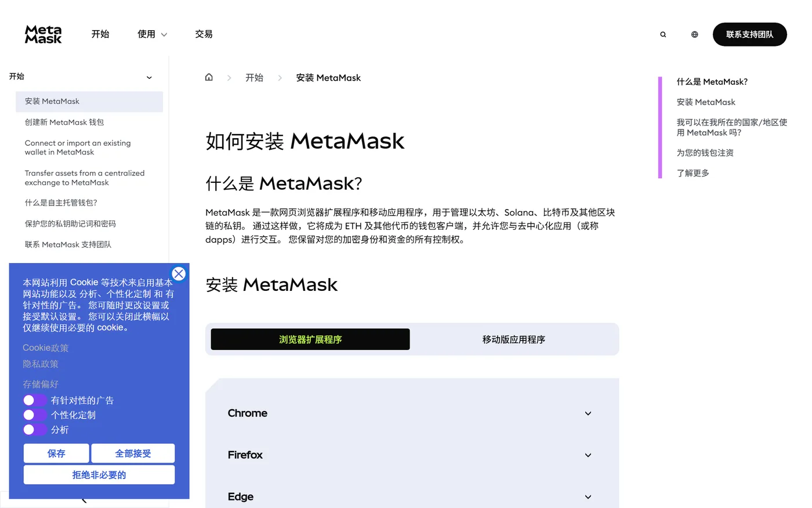Screen dimensions: 812x508
Task: Toggle 分析 cookie switch
Action: pos(35,430)
